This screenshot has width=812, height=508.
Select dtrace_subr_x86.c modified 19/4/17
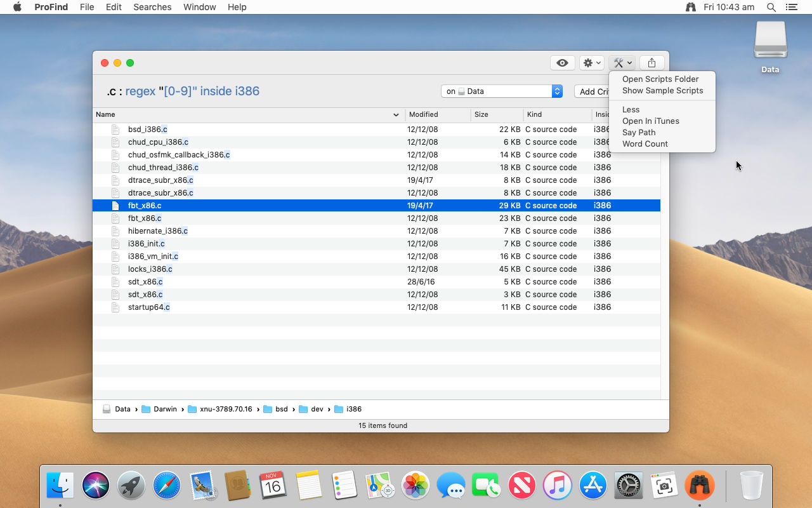point(376,180)
